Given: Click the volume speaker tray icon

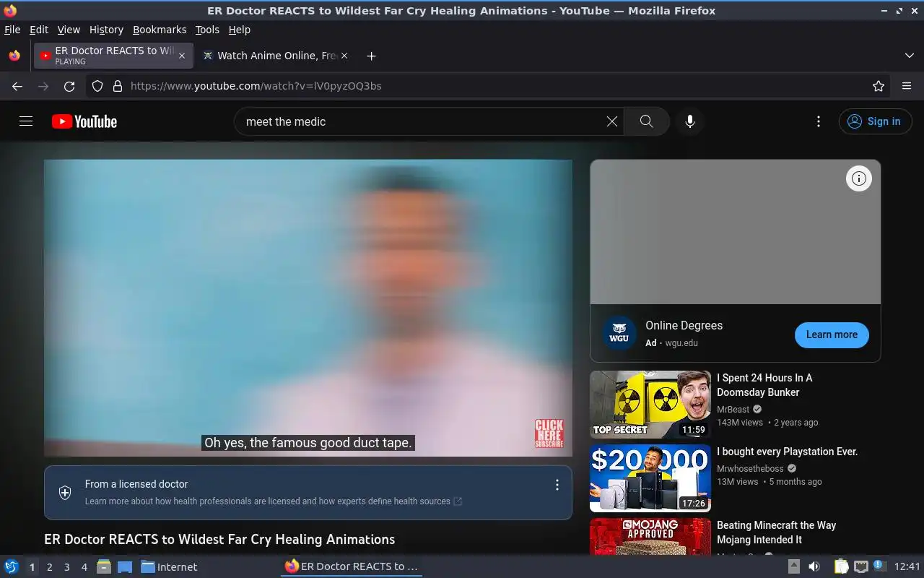Looking at the screenshot, I should [x=814, y=566].
